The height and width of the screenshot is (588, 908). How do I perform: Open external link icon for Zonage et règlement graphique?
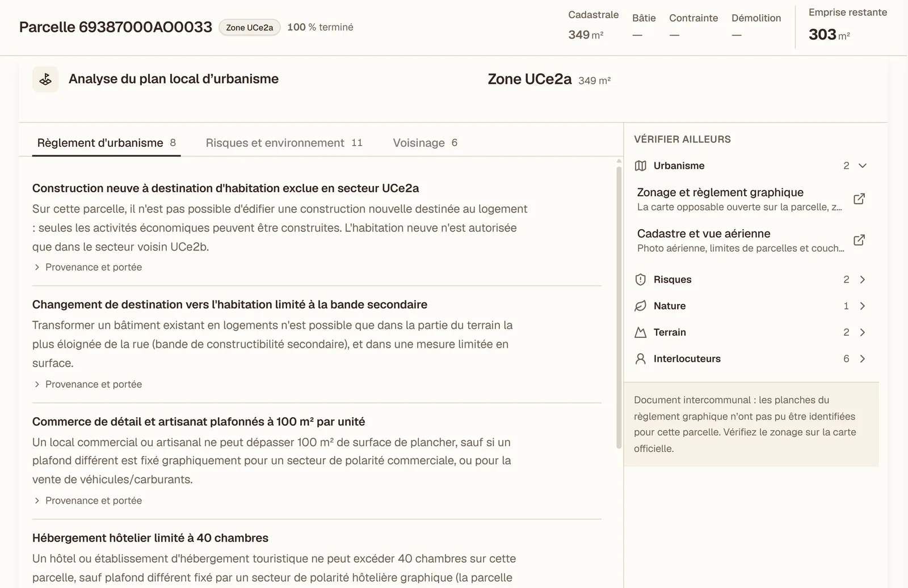(859, 198)
